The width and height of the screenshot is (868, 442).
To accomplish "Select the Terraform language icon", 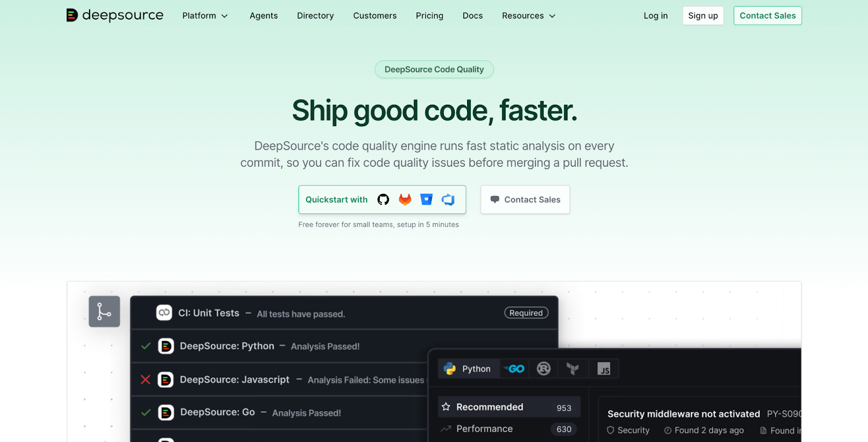I will point(572,369).
